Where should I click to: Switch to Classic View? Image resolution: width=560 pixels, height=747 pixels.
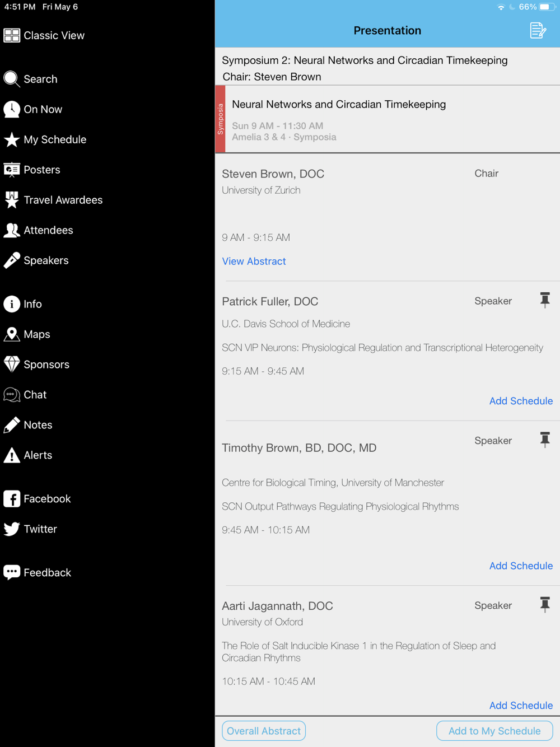[x=44, y=35]
